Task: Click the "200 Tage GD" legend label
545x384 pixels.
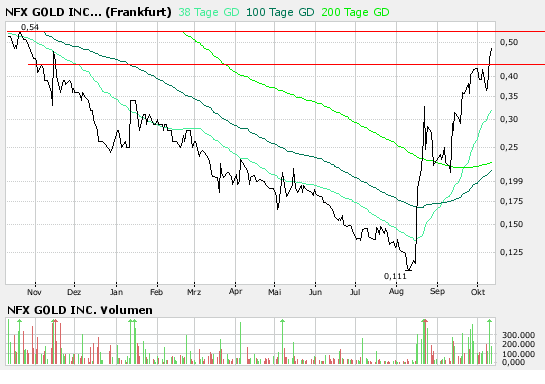Action: [355, 13]
